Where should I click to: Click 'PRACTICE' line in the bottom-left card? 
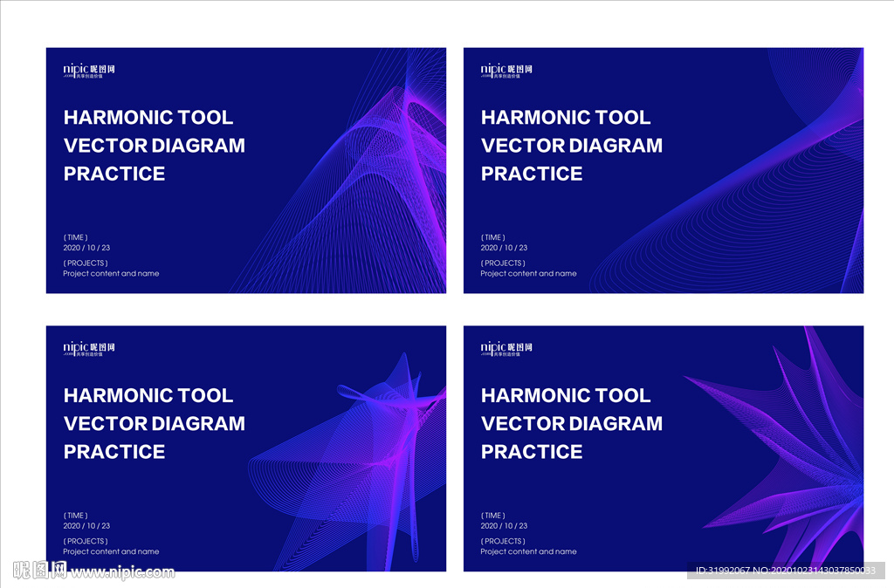(x=114, y=452)
